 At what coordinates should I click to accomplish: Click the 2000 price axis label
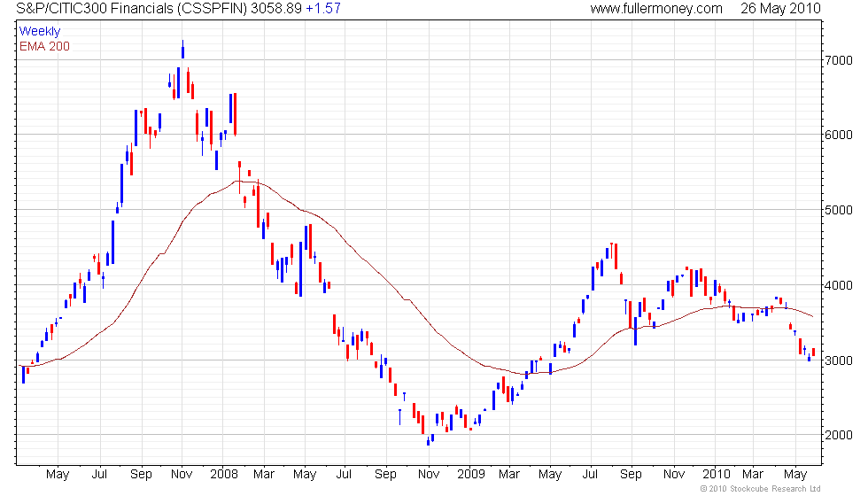click(x=839, y=435)
